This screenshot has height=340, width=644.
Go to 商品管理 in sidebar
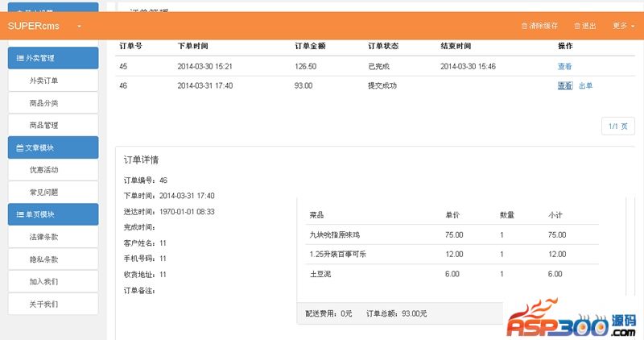43,126
